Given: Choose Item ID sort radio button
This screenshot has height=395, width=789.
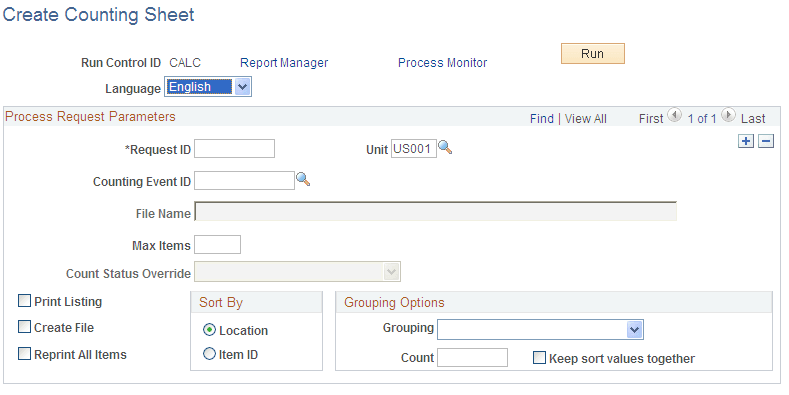Looking at the screenshot, I should [209, 354].
